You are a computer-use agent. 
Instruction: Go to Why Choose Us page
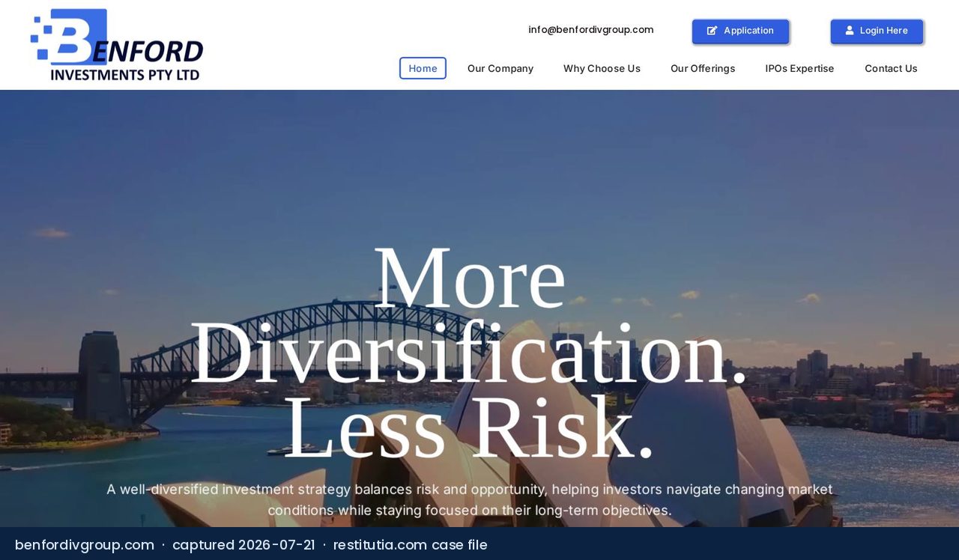point(602,68)
